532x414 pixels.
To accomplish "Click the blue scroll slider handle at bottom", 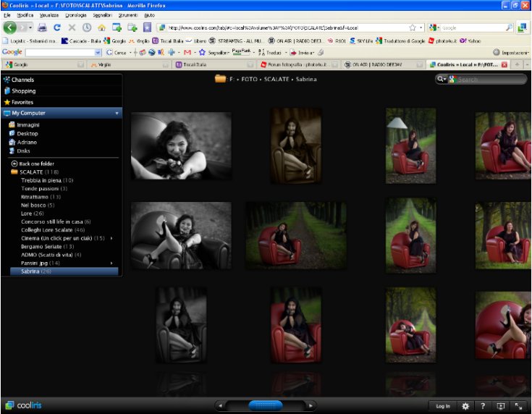I will pos(265,405).
